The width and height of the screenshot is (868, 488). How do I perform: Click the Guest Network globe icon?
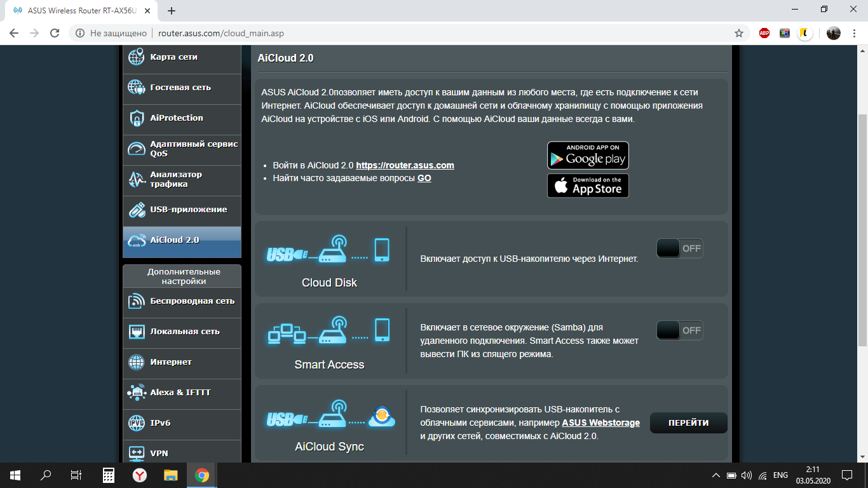point(136,88)
